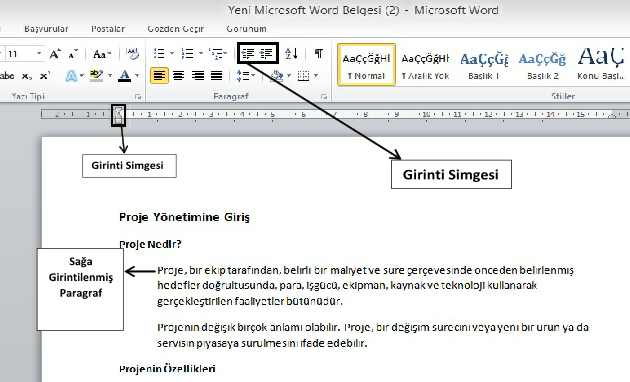Open the font color dropdown arrow
The image size is (630, 382).
click(x=137, y=75)
